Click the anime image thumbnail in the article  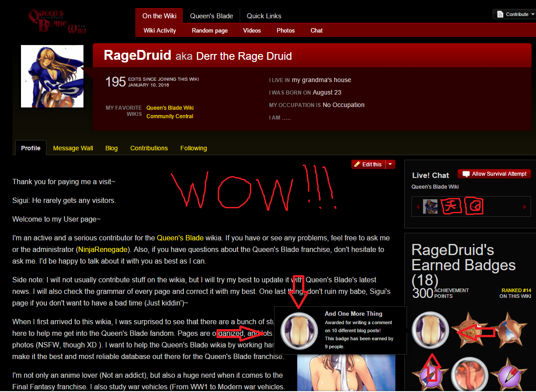(x=346, y=373)
